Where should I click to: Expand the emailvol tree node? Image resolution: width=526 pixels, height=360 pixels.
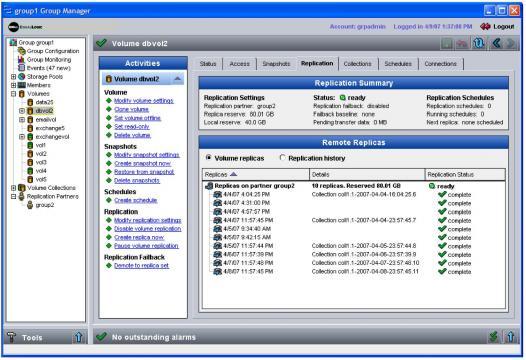coord(22,119)
